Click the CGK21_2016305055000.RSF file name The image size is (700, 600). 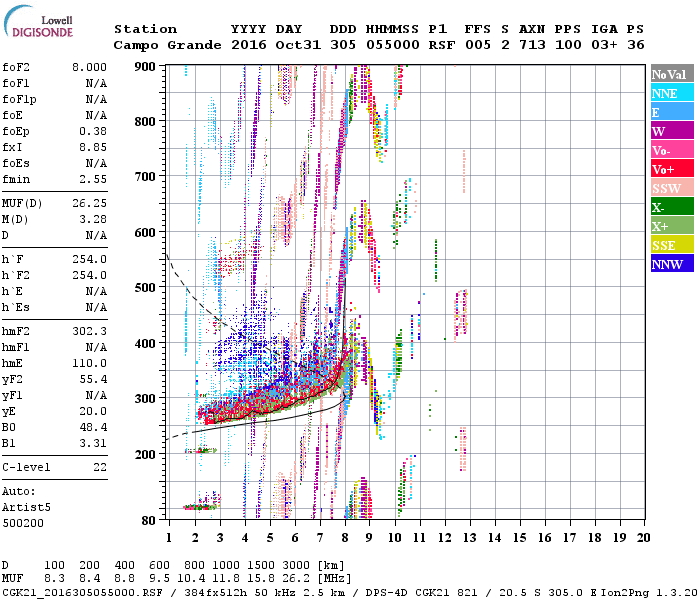point(82,592)
